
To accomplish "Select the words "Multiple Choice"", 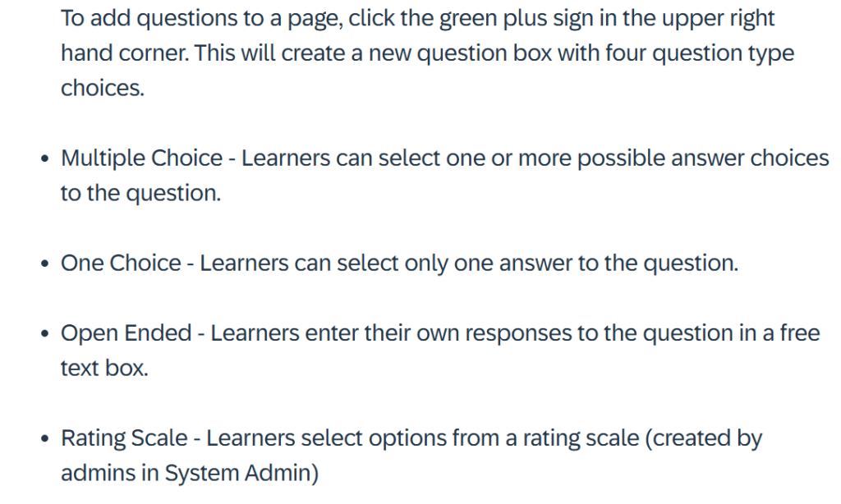I will [x=141, y=158].
